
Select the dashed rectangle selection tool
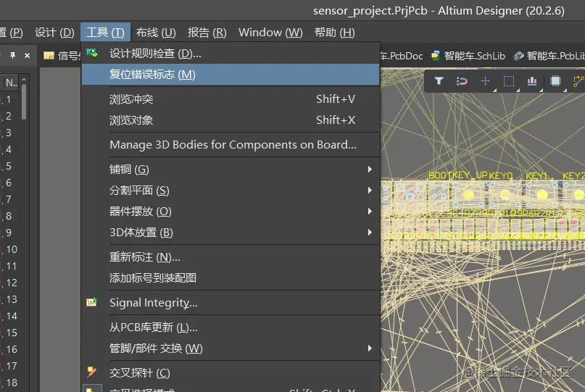509,81
